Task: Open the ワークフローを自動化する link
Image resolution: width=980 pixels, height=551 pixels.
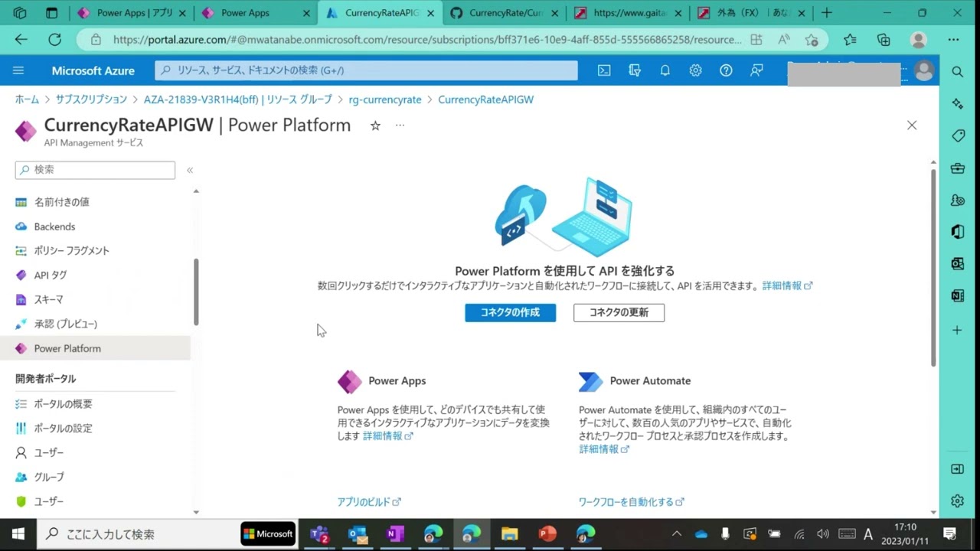Action: tap(631, 502)
